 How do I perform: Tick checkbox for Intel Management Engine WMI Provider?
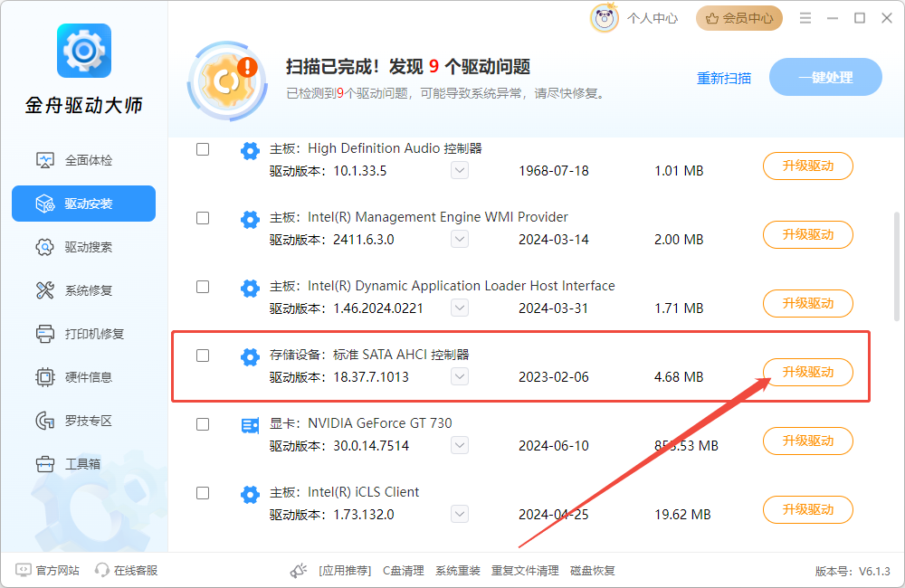(x=203, y=218)
